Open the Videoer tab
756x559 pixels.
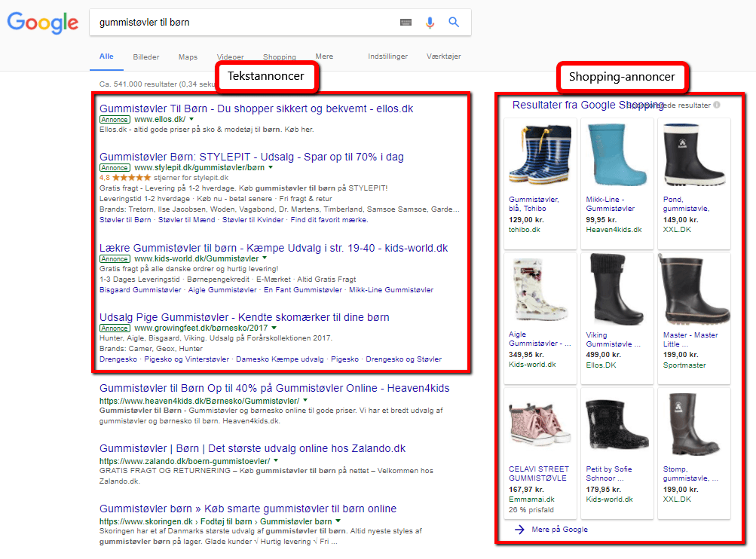[x=230, y=57]
